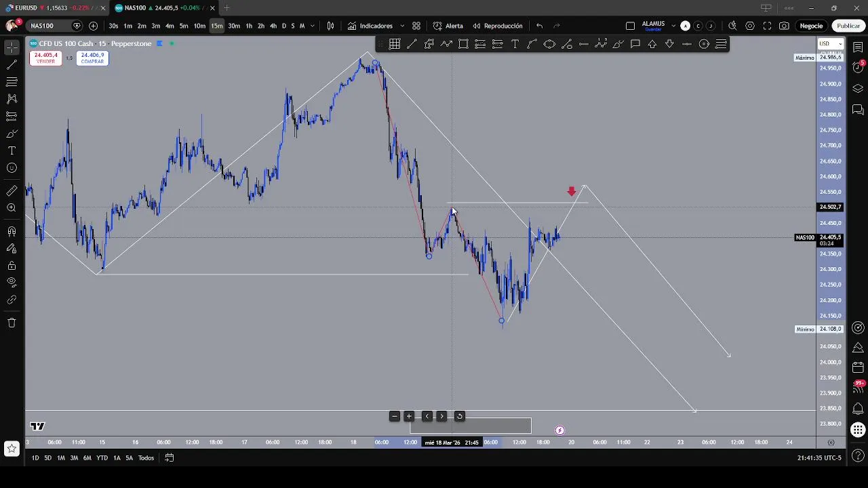This screenshot has width=868, height=488.
Task: Select the brush tool in floating toolbar
Action: click(618, 44)
